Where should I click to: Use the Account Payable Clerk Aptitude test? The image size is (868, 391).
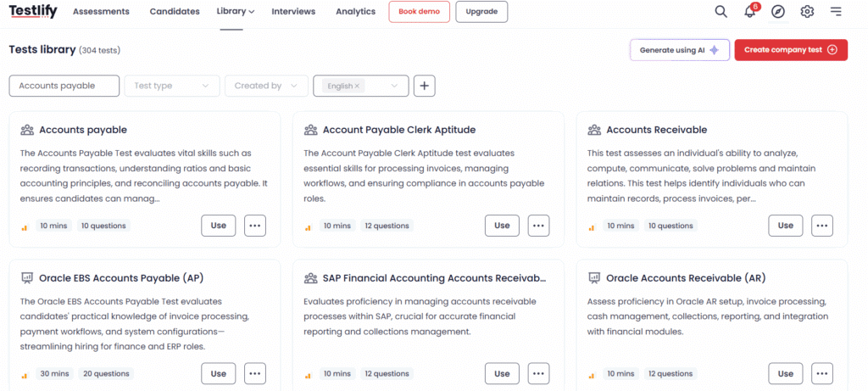(x=502, y=226)
